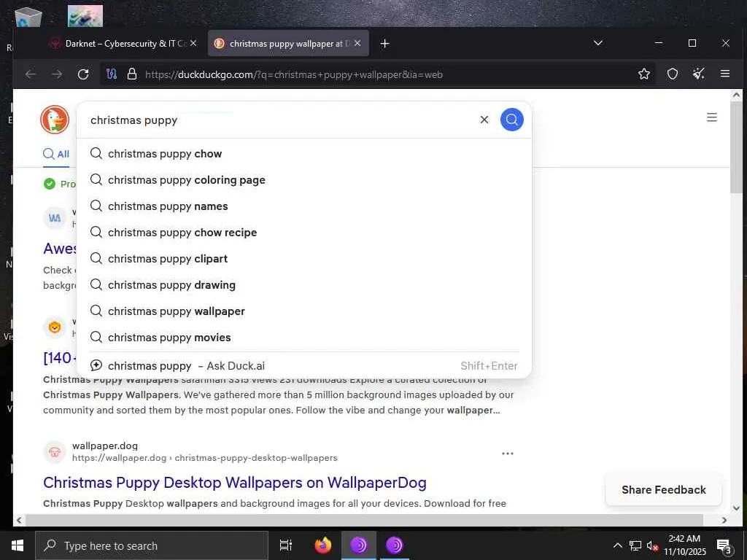The width and height of the screenshot is (747, 560).
Task: Open the three dots menu for wallpaper.dog result
Action: point(508,454)
